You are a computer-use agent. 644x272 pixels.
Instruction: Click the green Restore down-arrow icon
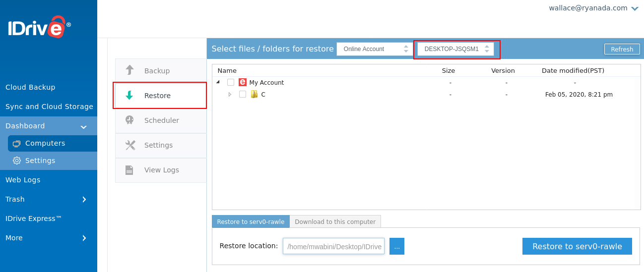pyautogui.click(x=129, y=96)
